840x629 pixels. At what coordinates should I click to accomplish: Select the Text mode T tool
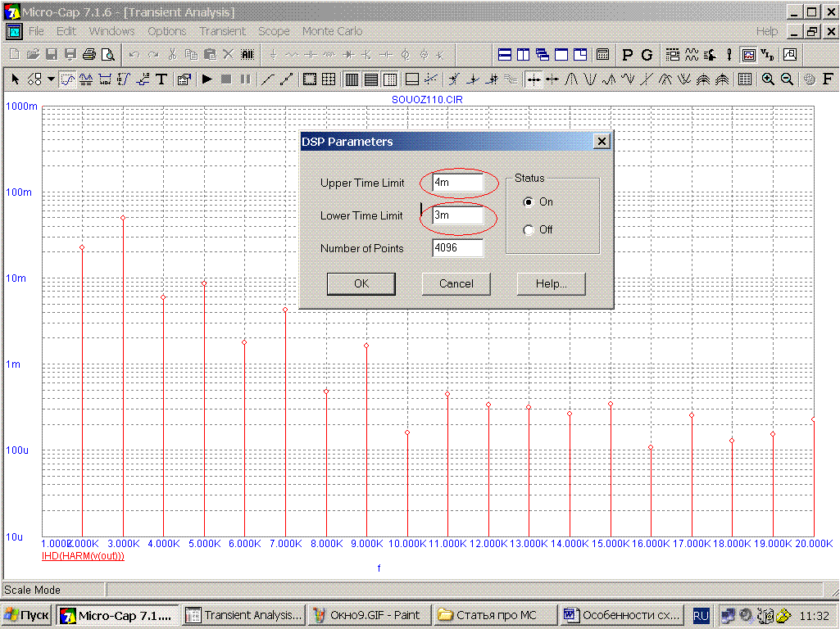point(161,79)
